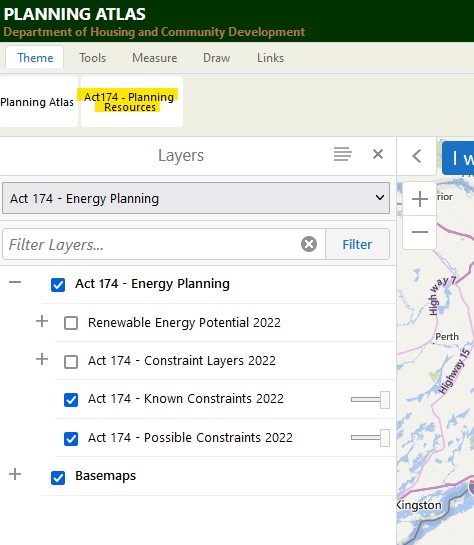Screen dimensions: 474x545
Task: Open the Measure tab
Action: (x=155, y=58)
